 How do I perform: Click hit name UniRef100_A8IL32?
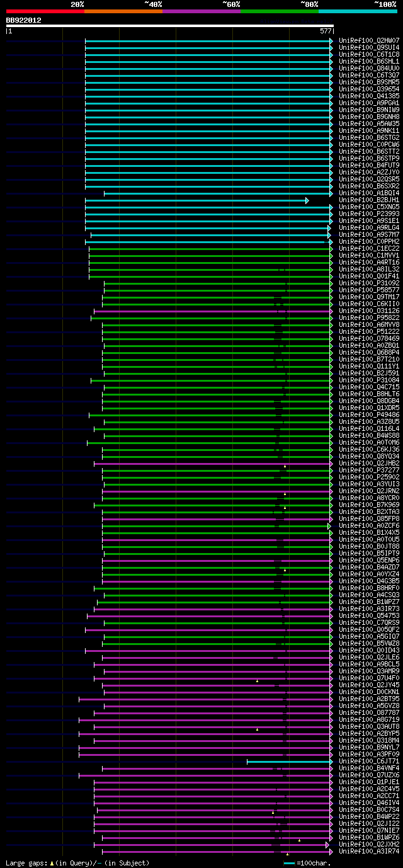click(x=369, y=269)
